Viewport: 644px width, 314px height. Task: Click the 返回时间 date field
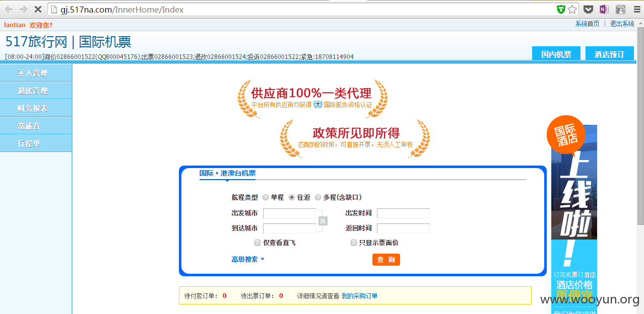click(403, 228)
